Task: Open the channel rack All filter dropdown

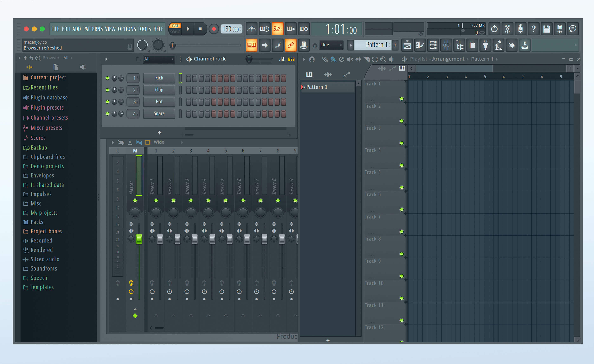Action: click(158, 59)
